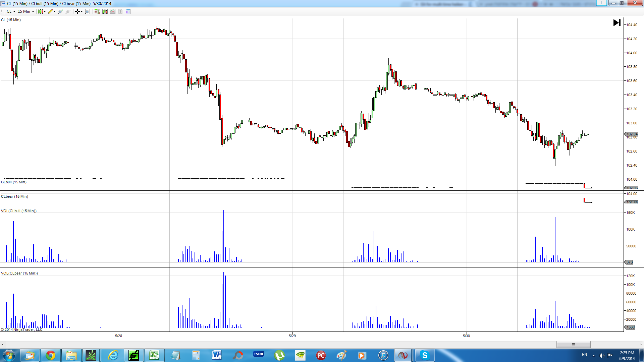644x362 pixels.
Task: Click the 102.84 current price marker
Action: (632, 134)
